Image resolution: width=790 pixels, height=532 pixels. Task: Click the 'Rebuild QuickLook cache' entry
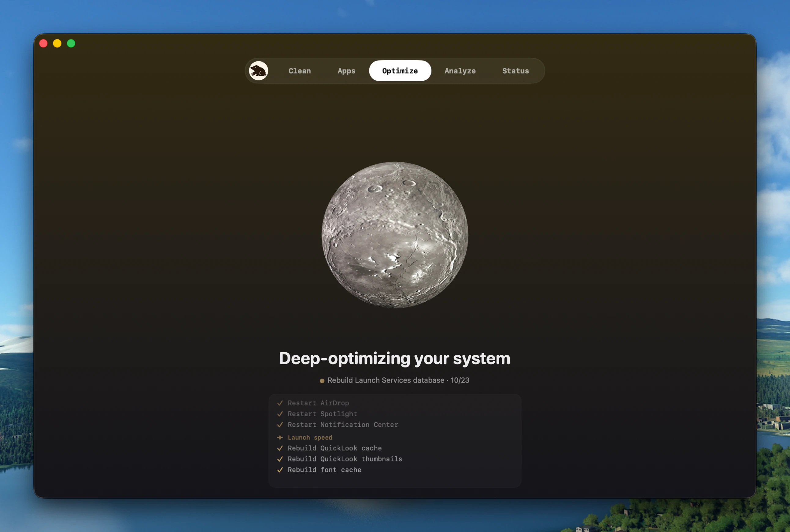334,448
